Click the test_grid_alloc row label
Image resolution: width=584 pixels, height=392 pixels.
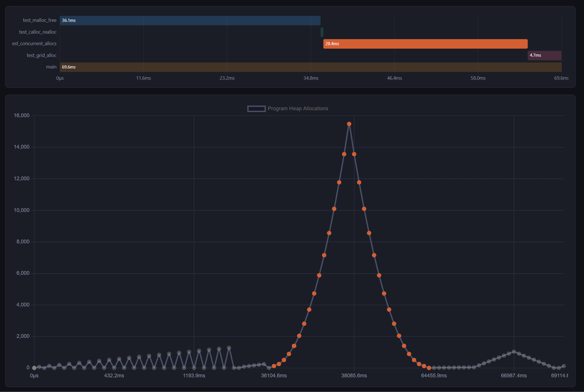[41, 56]
